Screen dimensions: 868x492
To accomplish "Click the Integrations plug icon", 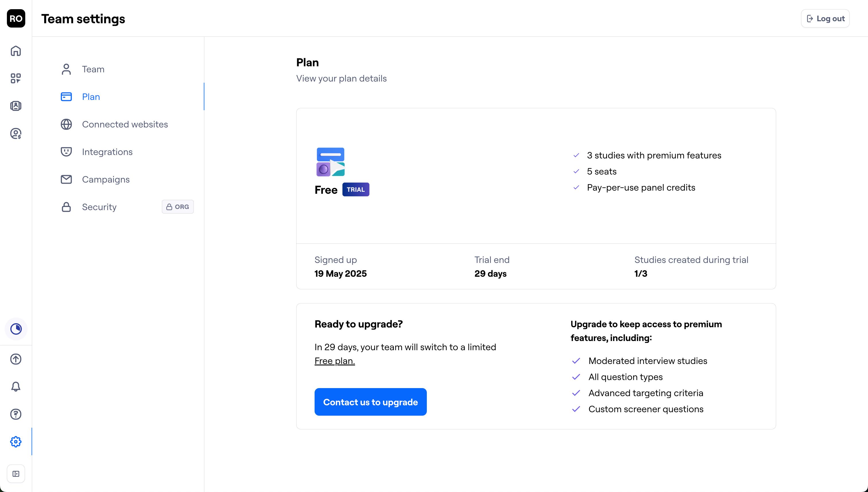I will click(66, 152).
